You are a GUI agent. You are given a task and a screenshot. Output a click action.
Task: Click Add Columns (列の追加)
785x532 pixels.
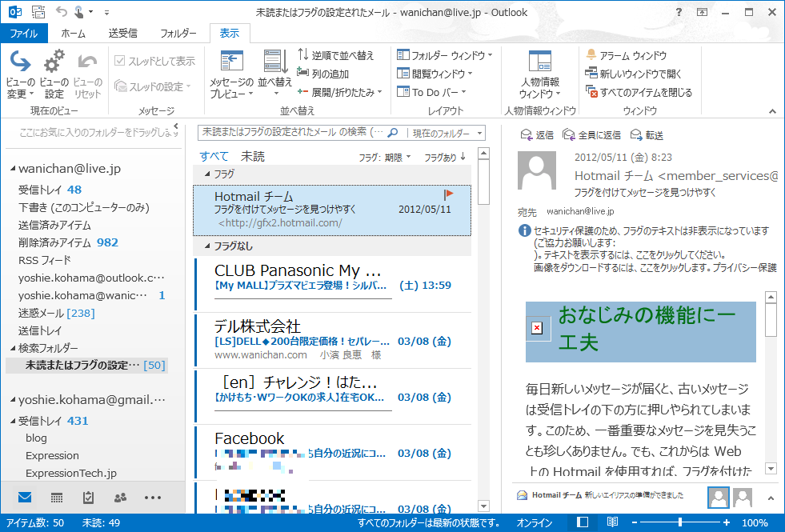pyautogui.click(x=323, y=74)
